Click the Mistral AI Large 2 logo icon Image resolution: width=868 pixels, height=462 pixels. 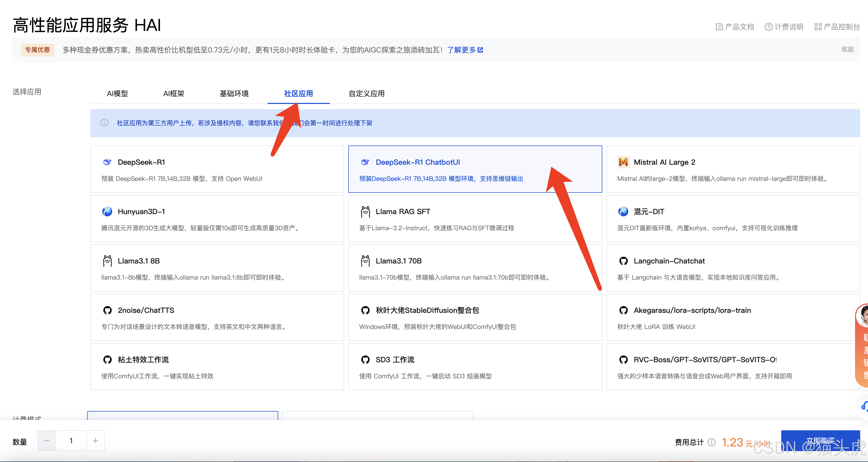(x=623, y=162)
